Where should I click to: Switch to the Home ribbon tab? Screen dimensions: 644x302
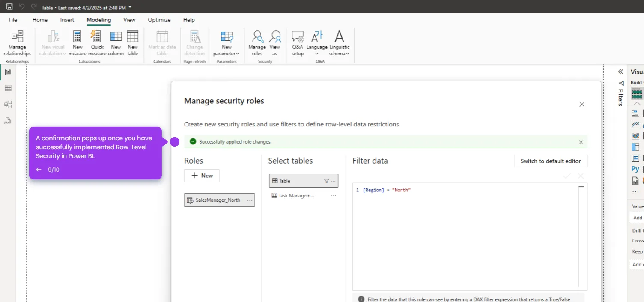40,20
